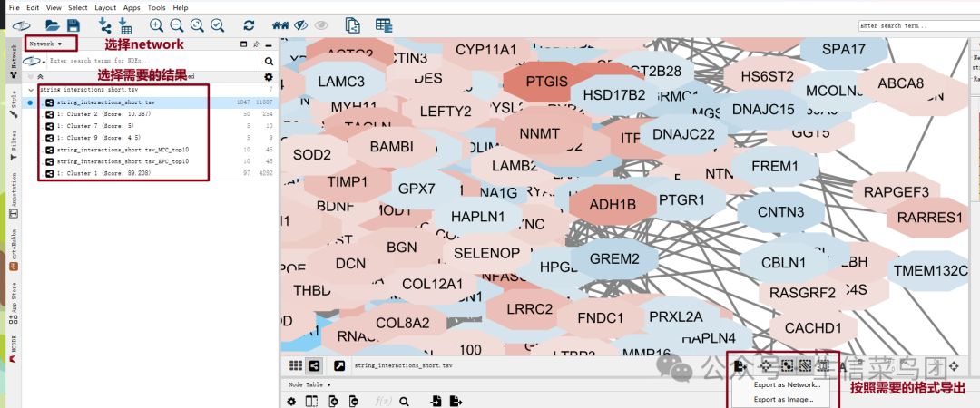The height and width of the screenshot is (408, 980).
Task: Open the Select menu
Action: tap(78, 7)
